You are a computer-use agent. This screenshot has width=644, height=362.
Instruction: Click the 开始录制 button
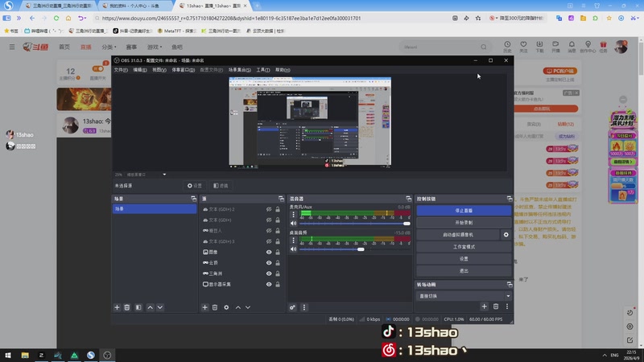click(464, 223)
